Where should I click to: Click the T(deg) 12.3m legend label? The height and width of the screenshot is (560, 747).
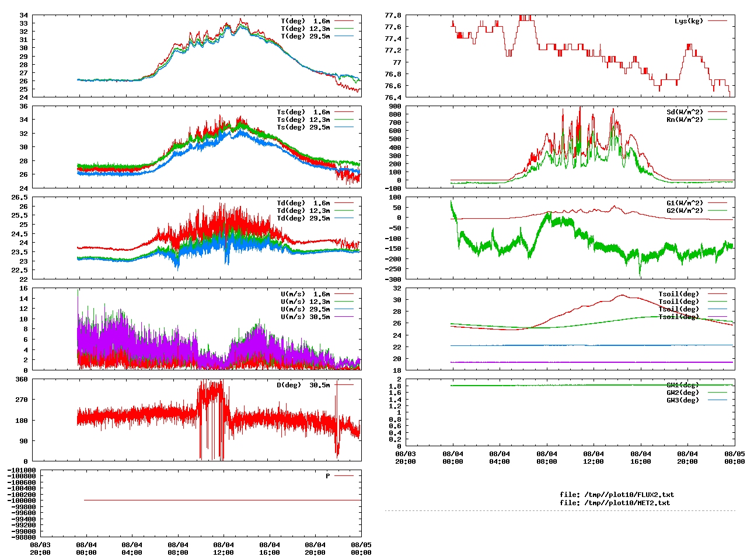click(x=305, y=29)
